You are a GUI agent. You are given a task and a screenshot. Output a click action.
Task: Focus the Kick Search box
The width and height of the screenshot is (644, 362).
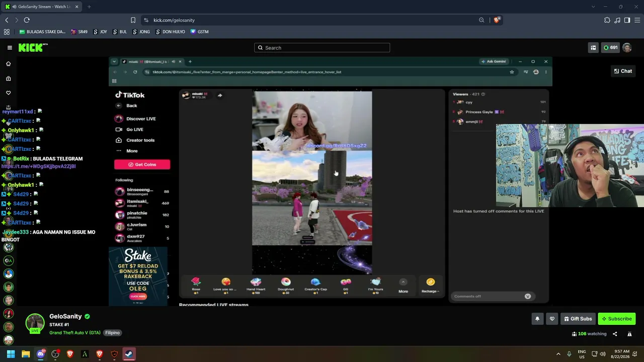click(x=322, y=48)
